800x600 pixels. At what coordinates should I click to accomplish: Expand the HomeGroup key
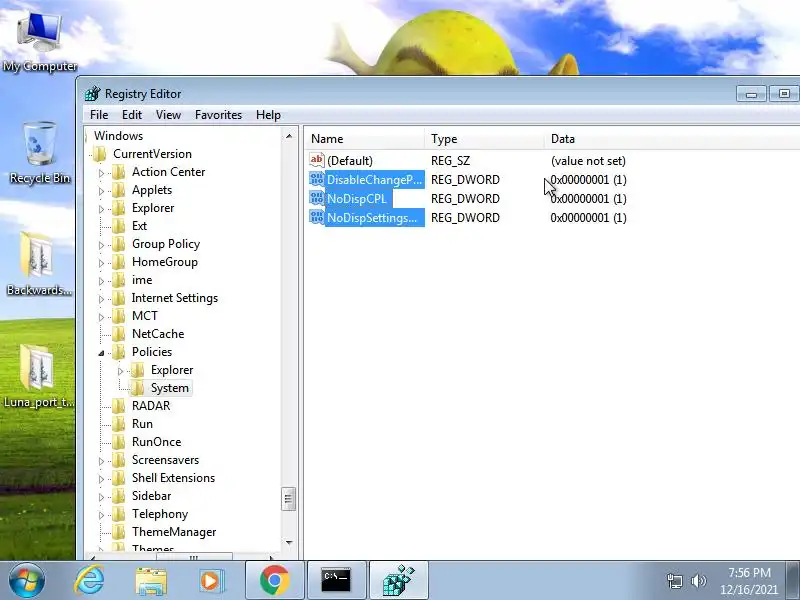tap(101, 263)
